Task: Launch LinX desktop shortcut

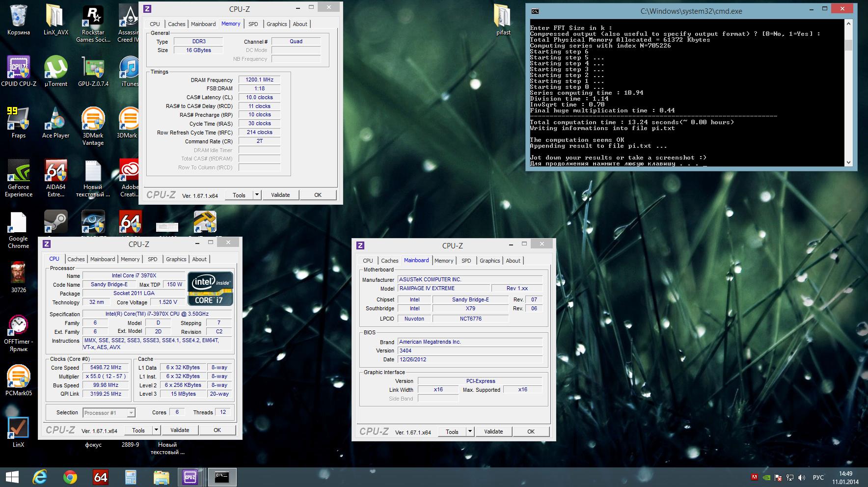Action: [19, 432]
